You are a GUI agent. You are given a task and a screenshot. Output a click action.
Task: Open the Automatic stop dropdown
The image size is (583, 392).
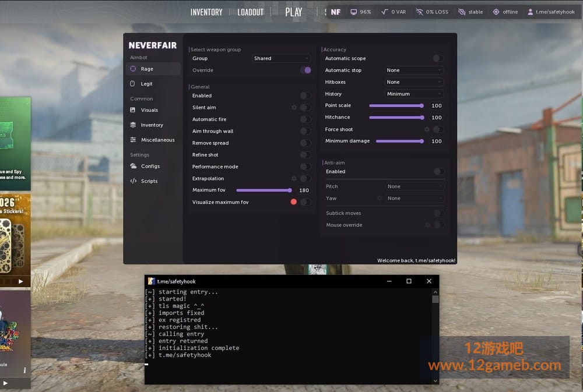414,70
